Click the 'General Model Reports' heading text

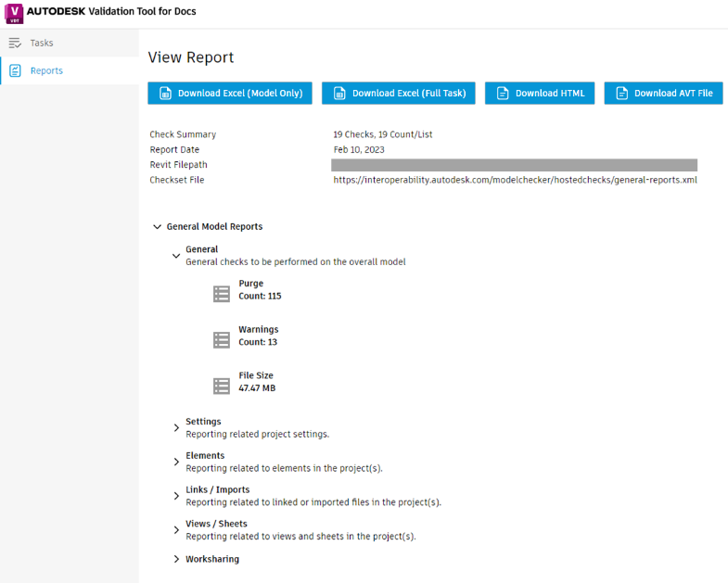[214, 226]
